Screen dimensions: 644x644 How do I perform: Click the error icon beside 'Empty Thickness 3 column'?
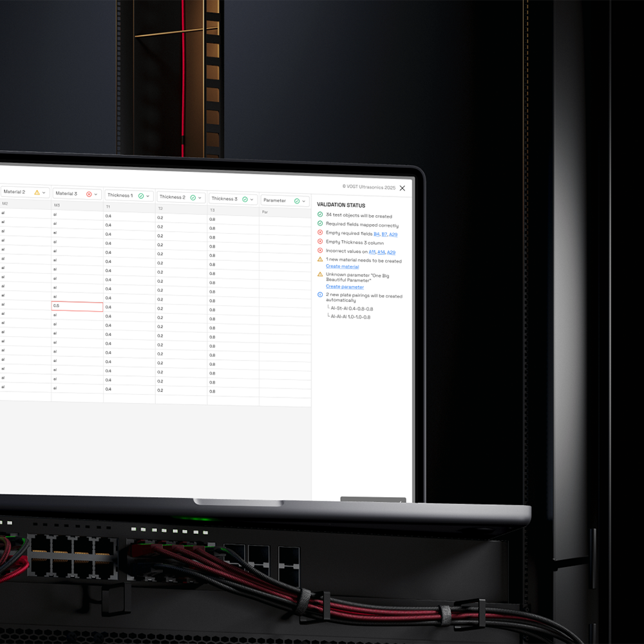(320, 241)
